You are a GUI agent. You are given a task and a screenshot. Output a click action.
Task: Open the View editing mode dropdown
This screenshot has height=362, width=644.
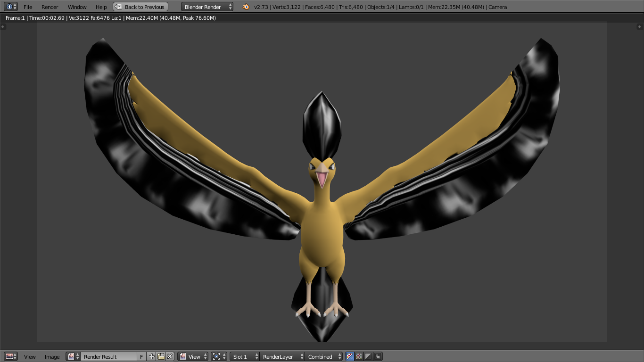(x=193, y=356)
